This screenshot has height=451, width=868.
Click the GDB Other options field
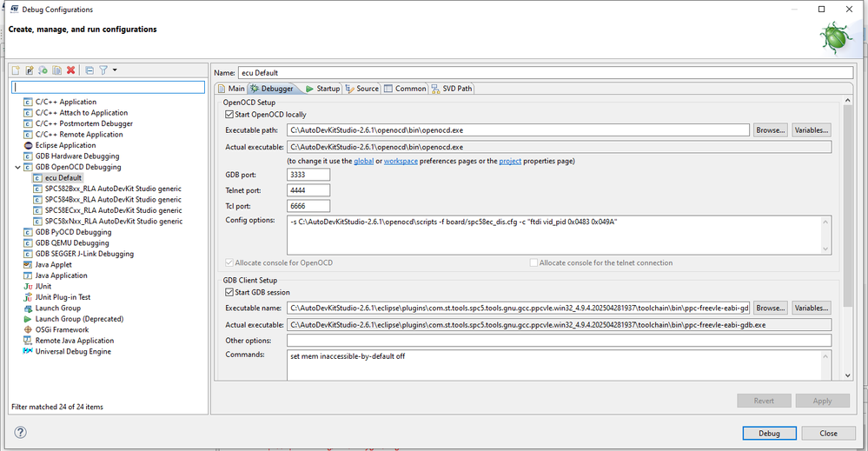pyautogui.click(x=559, y=341)
